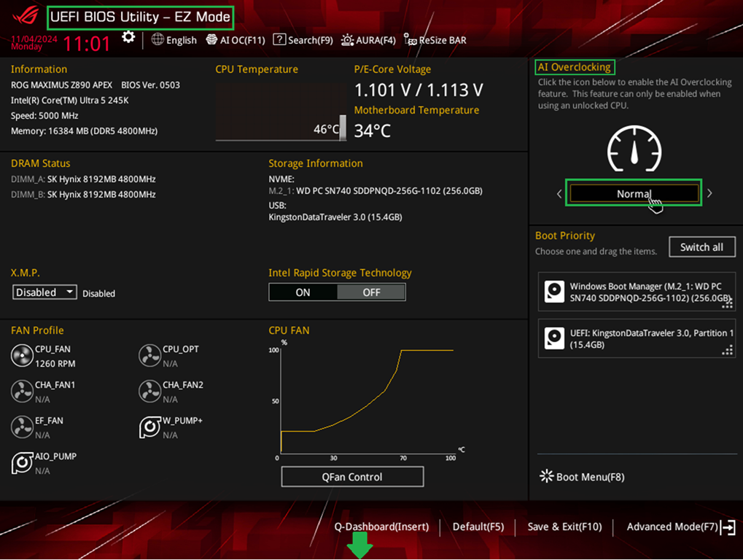Click the left arrow beside Normal mode
This screenshot has height=560, width=743.
point(559,194)
